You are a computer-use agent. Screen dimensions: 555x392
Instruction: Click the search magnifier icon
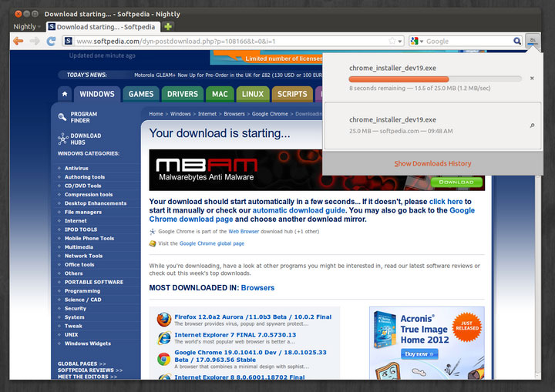(517, 41)
